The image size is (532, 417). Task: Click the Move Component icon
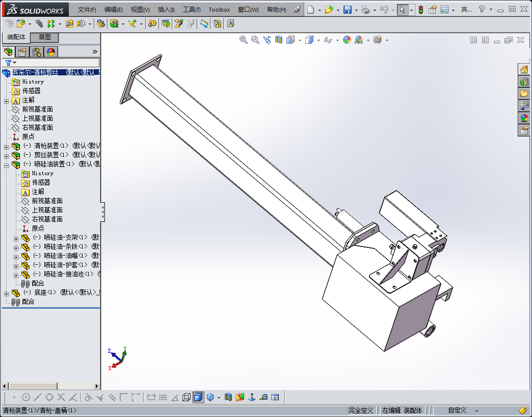click(81, 23)
